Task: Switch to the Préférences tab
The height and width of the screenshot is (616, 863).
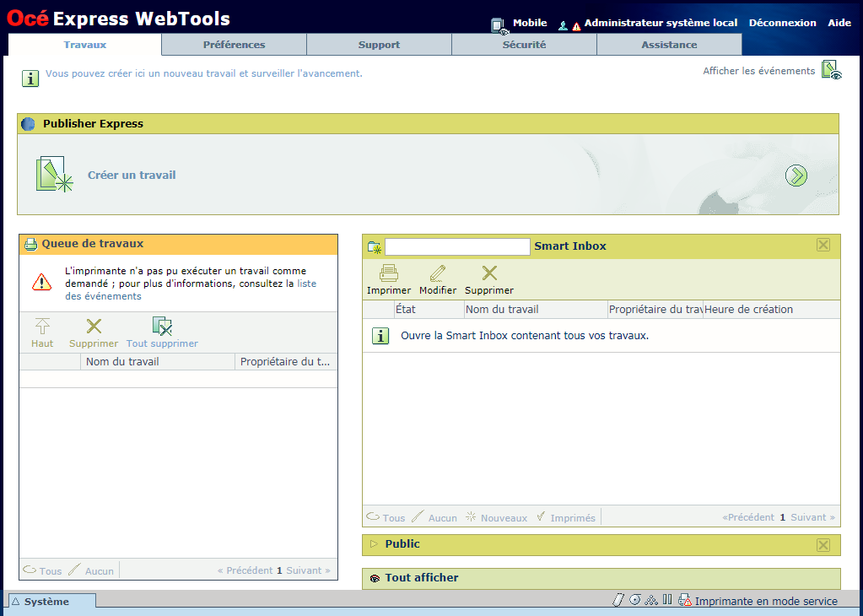Action: [234, 45]
